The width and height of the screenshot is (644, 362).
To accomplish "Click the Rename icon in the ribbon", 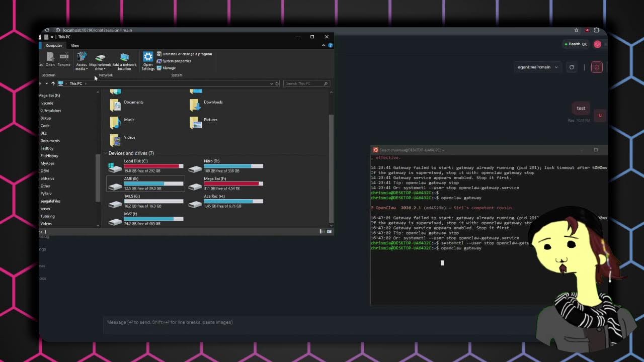I will (64, 59).
